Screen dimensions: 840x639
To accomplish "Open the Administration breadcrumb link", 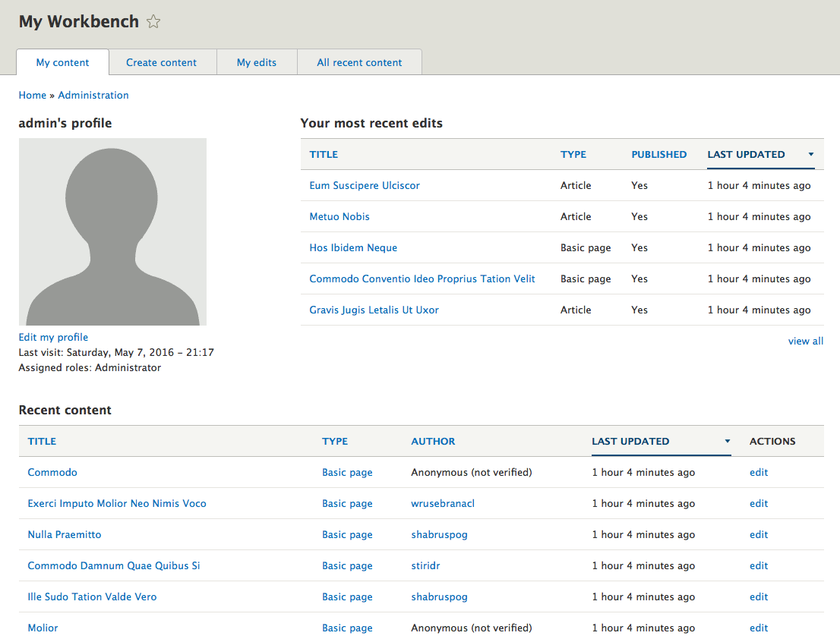I will tap(93, 95).
